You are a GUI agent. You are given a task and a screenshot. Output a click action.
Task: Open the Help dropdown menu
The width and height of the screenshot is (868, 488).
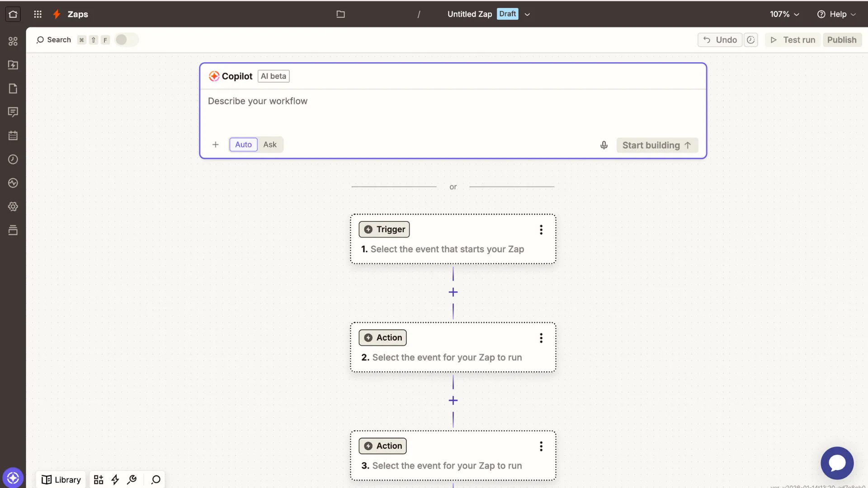tap(836, 14)
